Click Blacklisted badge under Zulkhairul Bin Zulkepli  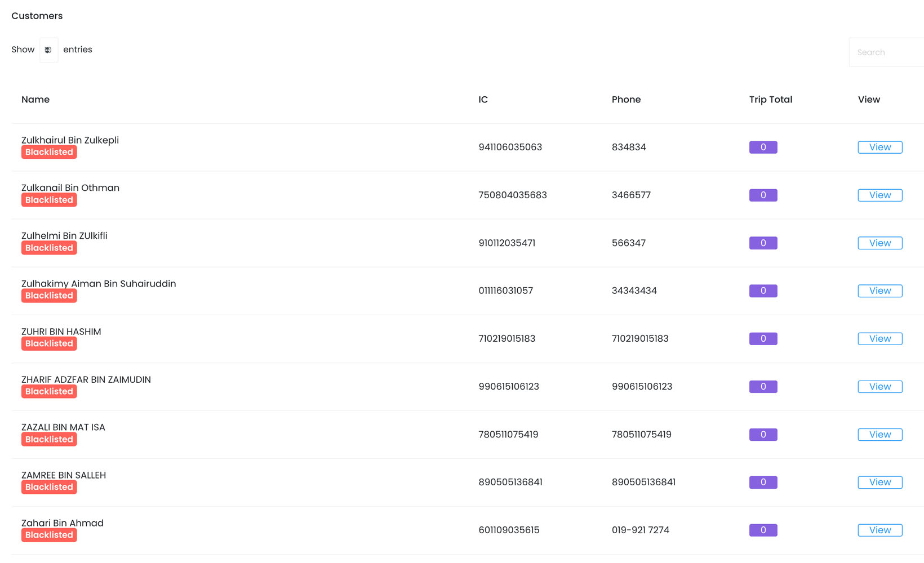[49, 152]
